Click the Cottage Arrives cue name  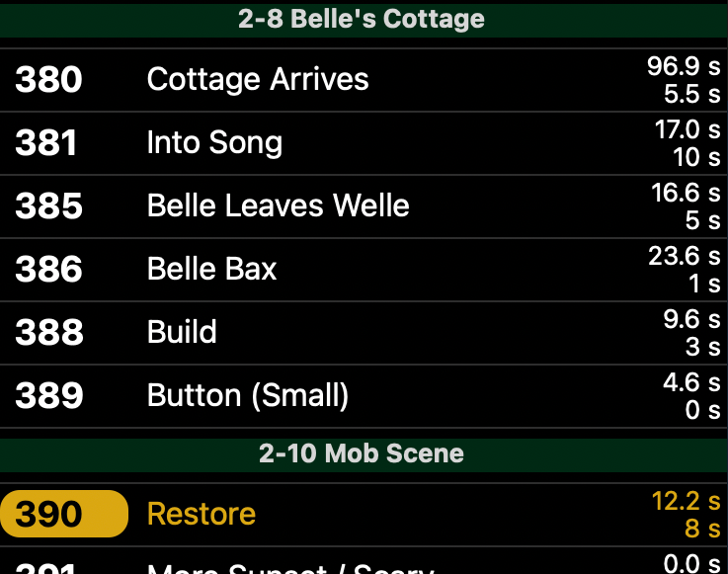click(x=258, y=80)
